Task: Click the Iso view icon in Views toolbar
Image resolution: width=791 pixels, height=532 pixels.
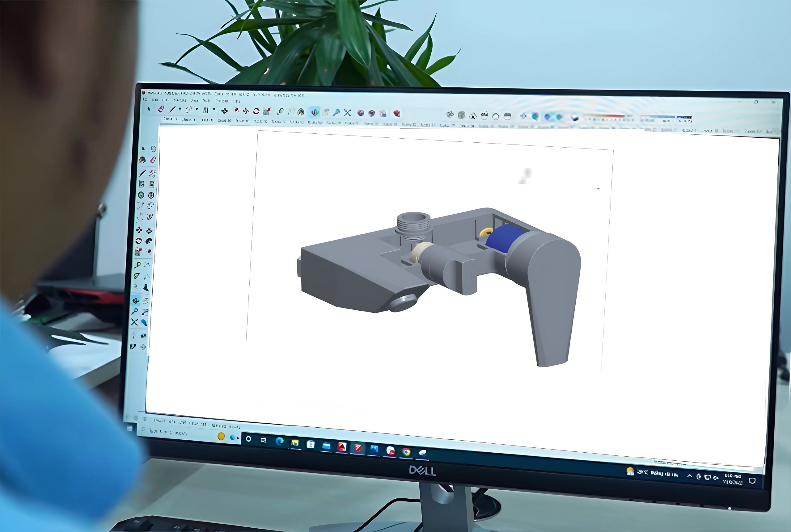Action: [450, 115]
